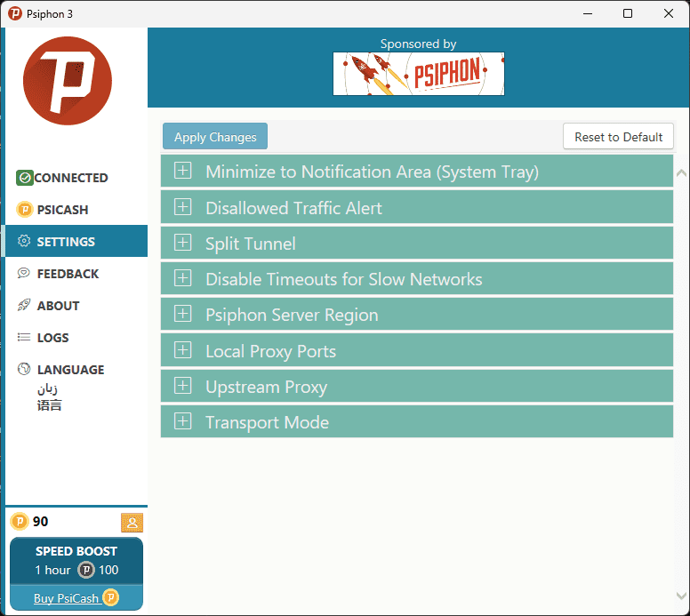Click the 'Sponsored by' text
The width and height of the screenshot is (690, 616).
click(418, 44)
